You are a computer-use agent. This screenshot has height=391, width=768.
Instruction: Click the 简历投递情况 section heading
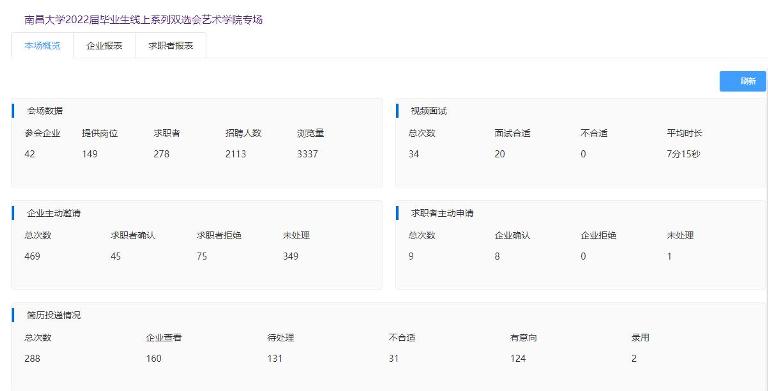coord(54,315)
